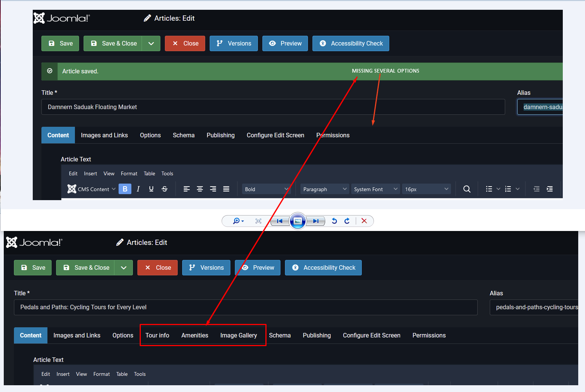
Task: Insert a bullet list in the editor
Action: (489, 189)
